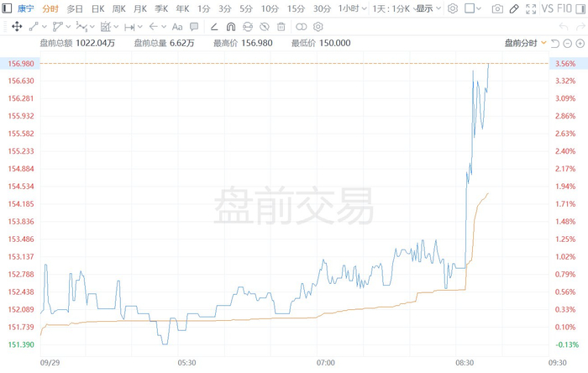
Task: Enter fullscreen chart mode
Action: pyautogui.click(x=531, y=8)
